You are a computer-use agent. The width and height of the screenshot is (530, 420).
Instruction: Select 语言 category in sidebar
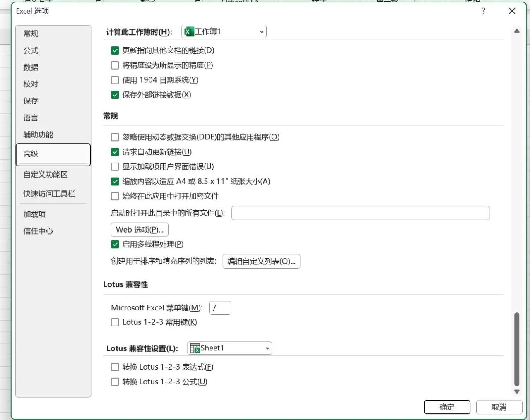point(53,118)
